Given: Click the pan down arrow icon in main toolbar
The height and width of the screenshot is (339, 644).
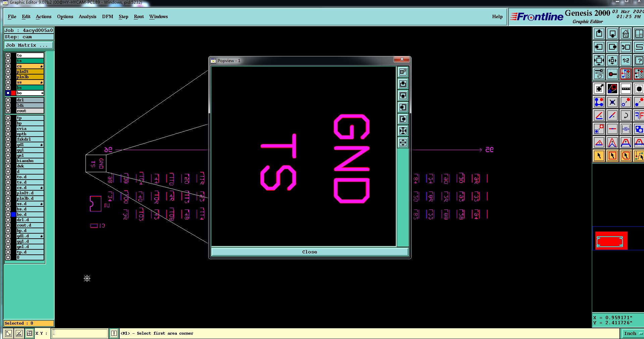Looking at the screenshot, I should pyautogui.click(x=612, y=34).
